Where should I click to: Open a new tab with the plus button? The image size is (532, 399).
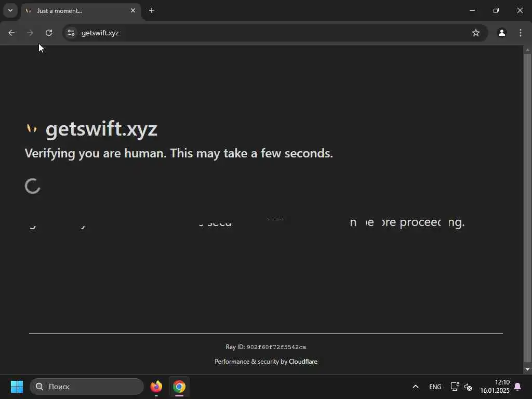[x=152, y=10]
